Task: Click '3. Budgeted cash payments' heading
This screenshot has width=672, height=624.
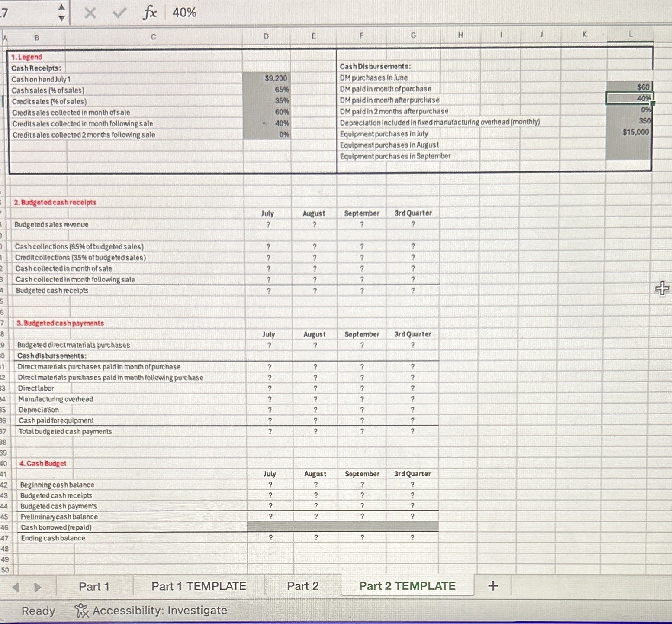Action: [x=60, y=323]
